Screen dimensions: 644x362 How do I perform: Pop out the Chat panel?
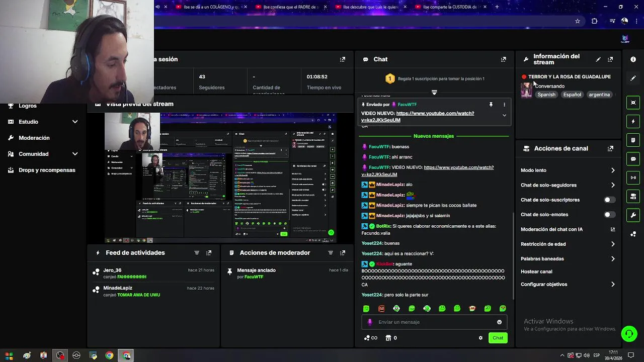tap(503, 59)
